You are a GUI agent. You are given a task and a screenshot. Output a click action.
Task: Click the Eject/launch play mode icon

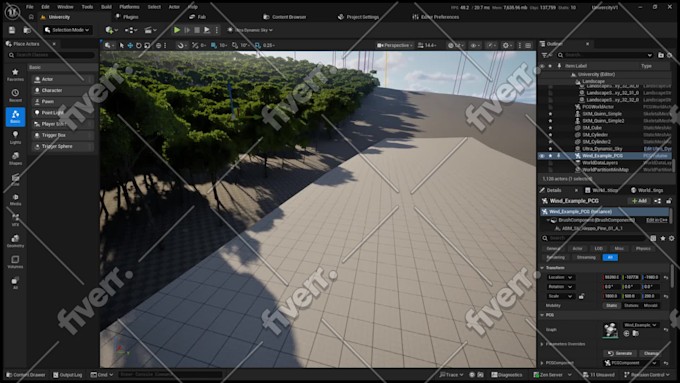pos(207,30)
